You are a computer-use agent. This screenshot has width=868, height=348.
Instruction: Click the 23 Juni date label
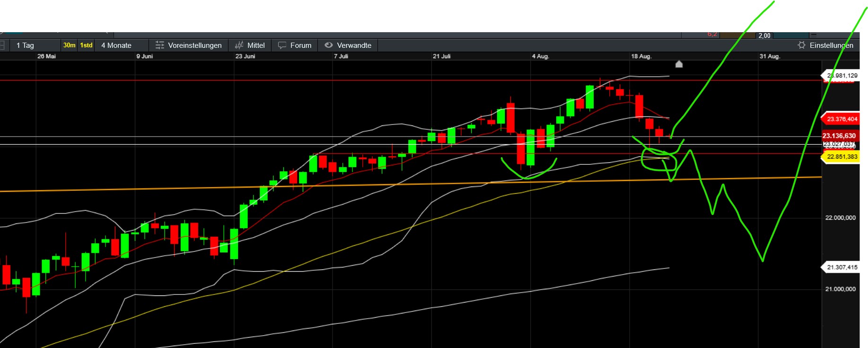245,56
